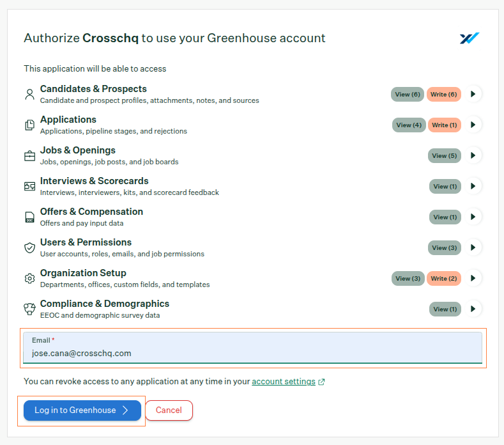Viewport: 504px width, 445px height.
Task: Expand the Compliance & Demographics permissions
Action: [473, 309]
